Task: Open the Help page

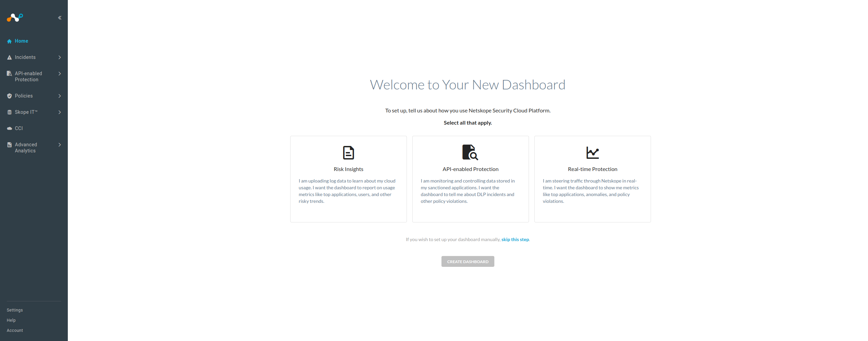Action: (x=11, y=320)
